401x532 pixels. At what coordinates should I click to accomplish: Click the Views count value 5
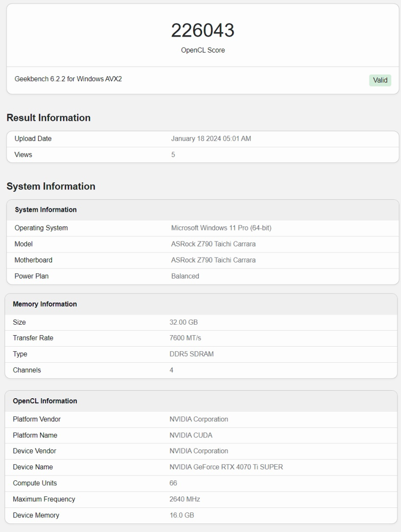(173, 155)
